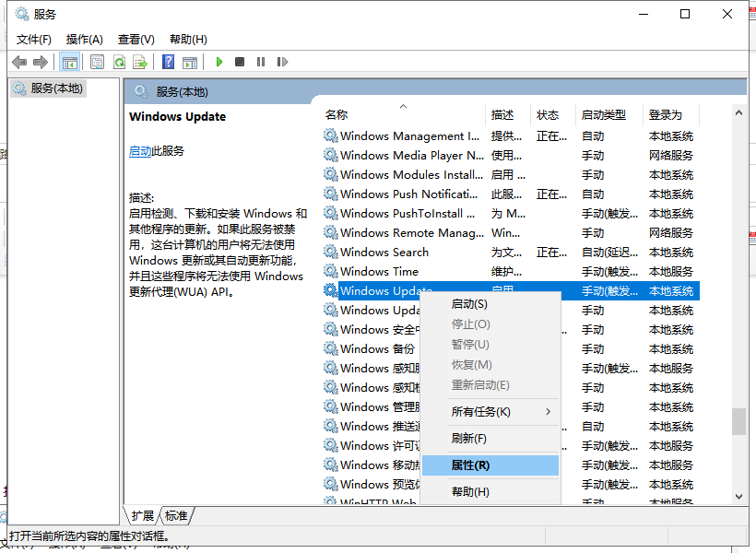756x553 pixels.
Task: Click 本地服务 in the Windows Time row
Action: click(670, 272)
